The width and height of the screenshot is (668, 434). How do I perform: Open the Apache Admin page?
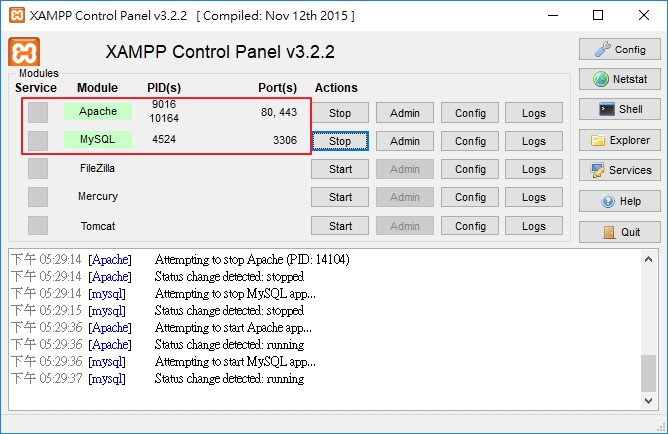(405, 113)
